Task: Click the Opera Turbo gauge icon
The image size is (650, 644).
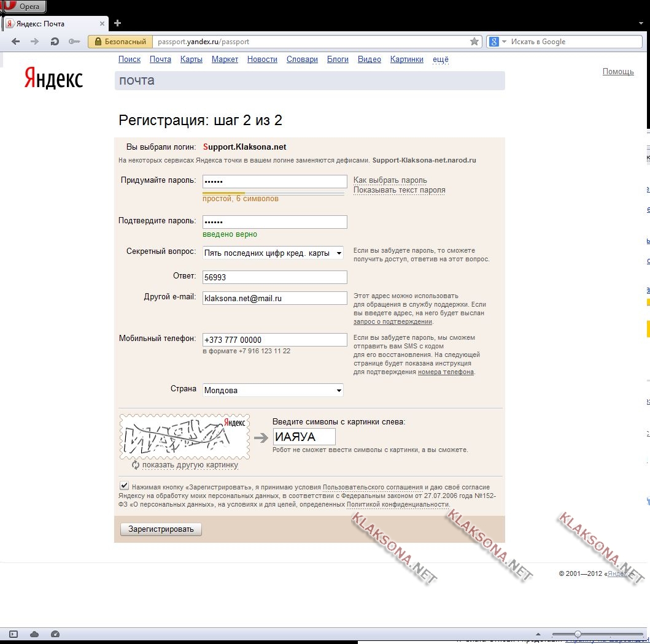Action: click(55, 634)
